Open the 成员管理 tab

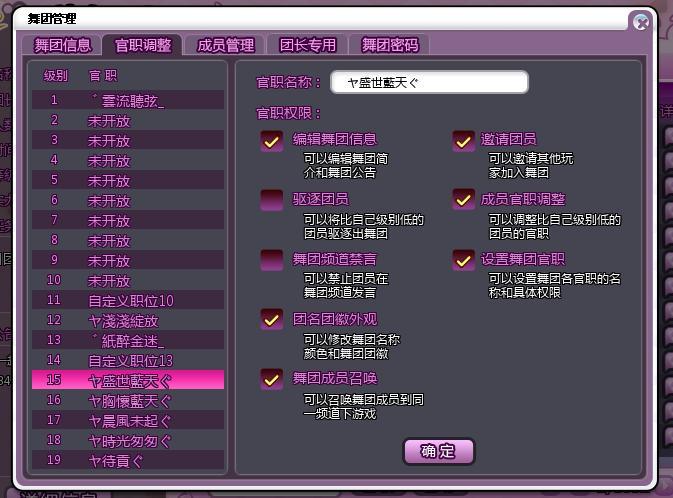coord(225,45)
